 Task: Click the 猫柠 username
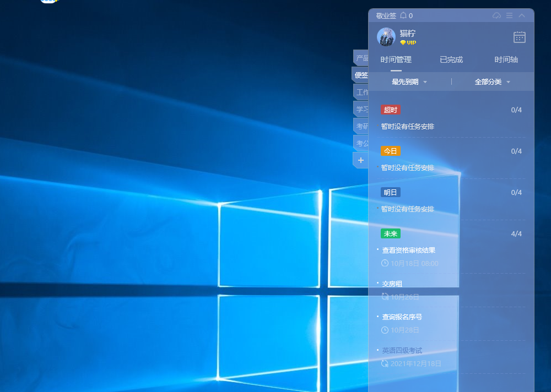(408, 34)
